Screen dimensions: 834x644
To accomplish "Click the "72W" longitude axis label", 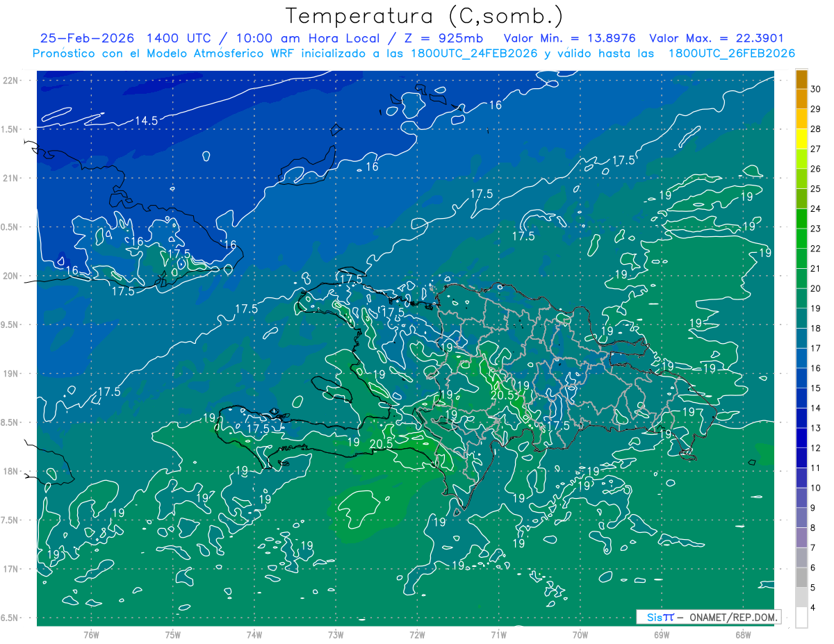I will tap(417, 634).
